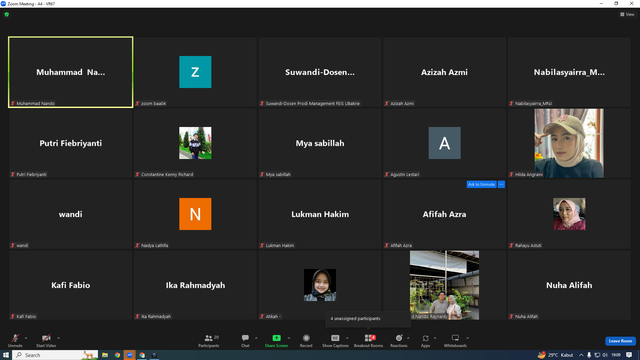Select Muhammad Nando's video tile
The height and width of the screenshot is (360, 640).
[x=71, y=72]
